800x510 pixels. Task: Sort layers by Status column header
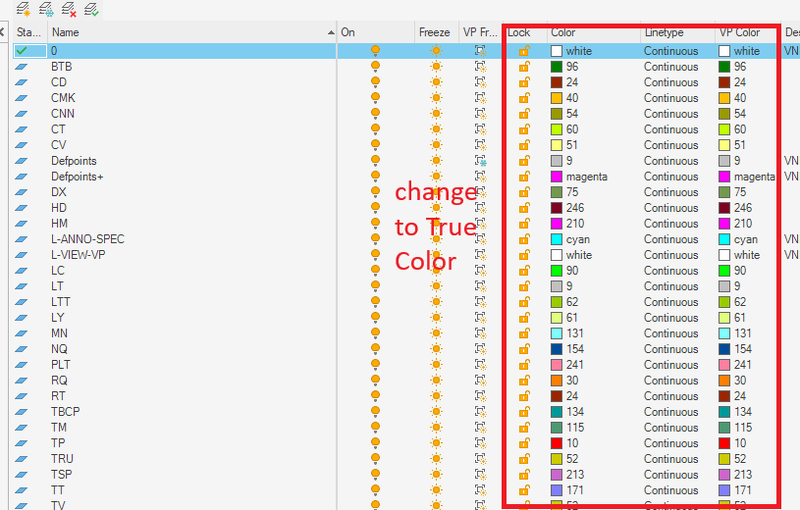coord(29,32)
